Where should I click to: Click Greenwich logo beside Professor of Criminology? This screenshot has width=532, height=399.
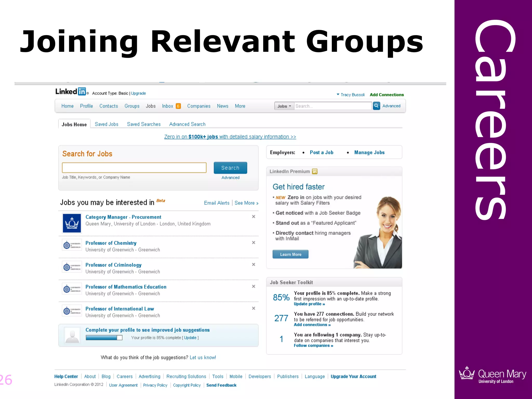72,267
